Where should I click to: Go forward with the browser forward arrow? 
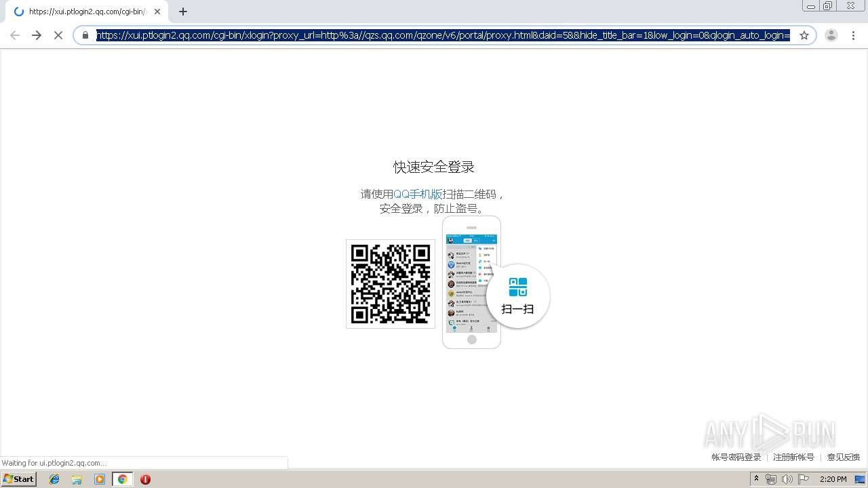[x=37, y=35]
